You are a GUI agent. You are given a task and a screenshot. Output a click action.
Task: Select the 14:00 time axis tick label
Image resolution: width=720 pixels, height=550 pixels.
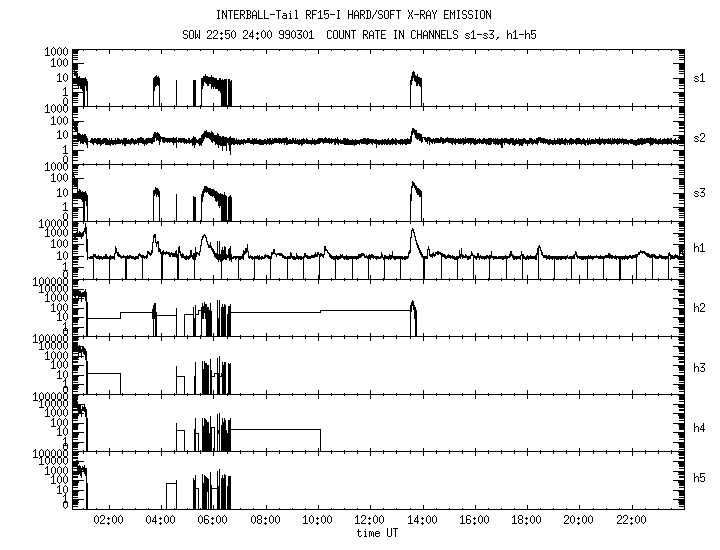tap(422, 520)
